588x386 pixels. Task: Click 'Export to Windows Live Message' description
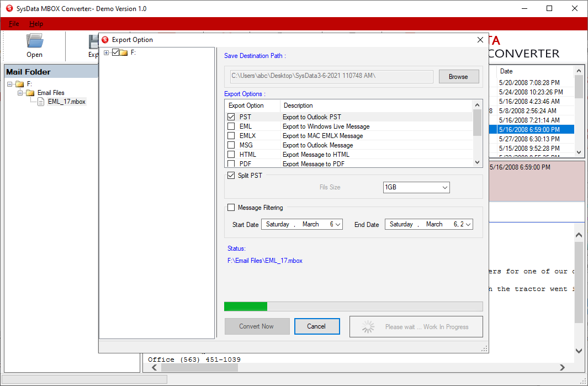coord(326,126)
